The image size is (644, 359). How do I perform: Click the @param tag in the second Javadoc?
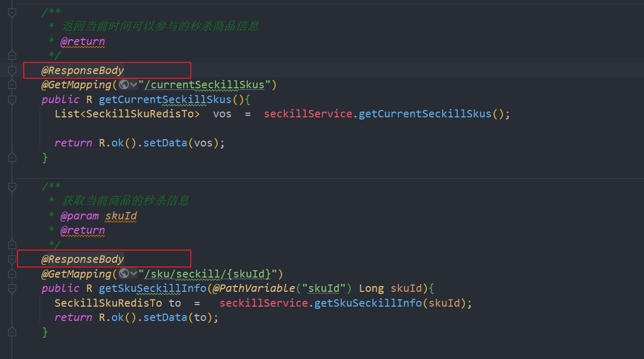tap(79, 216)
